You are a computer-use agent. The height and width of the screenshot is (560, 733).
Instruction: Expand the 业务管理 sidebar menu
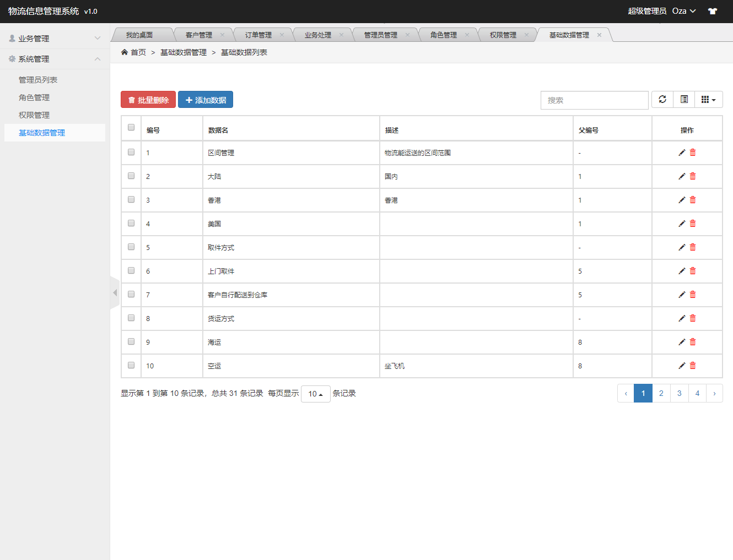[x=55, y=39]
